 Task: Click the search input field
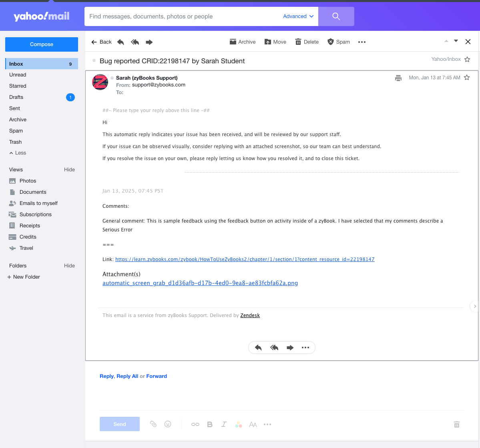point(183,16)
